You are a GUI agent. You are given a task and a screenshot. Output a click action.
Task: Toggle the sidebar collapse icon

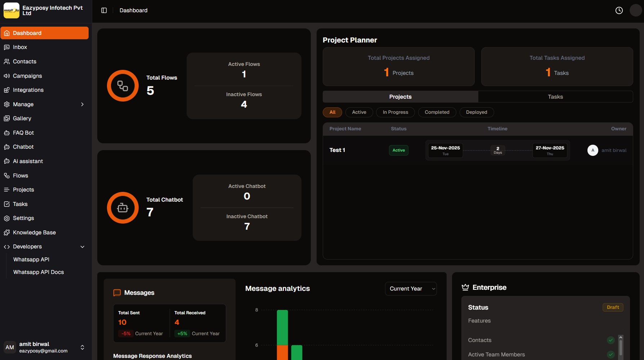[x=104, y=10]
